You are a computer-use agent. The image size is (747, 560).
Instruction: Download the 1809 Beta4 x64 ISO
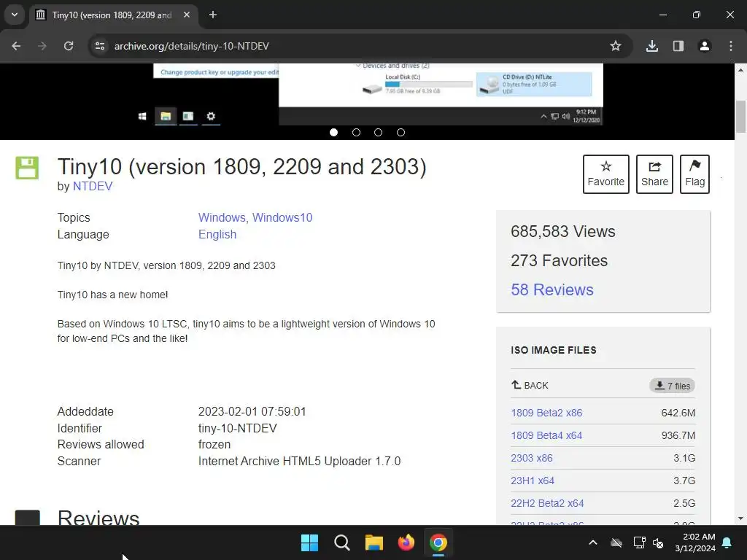[546, 435]
